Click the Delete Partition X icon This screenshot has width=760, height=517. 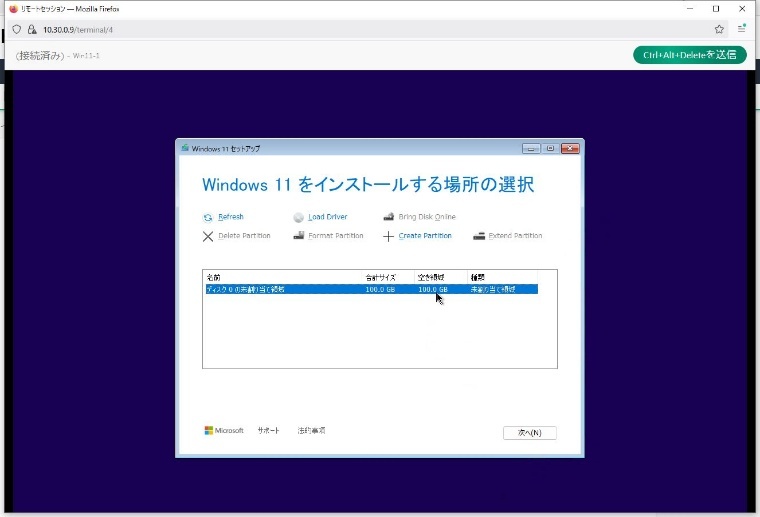click(208, 237)
